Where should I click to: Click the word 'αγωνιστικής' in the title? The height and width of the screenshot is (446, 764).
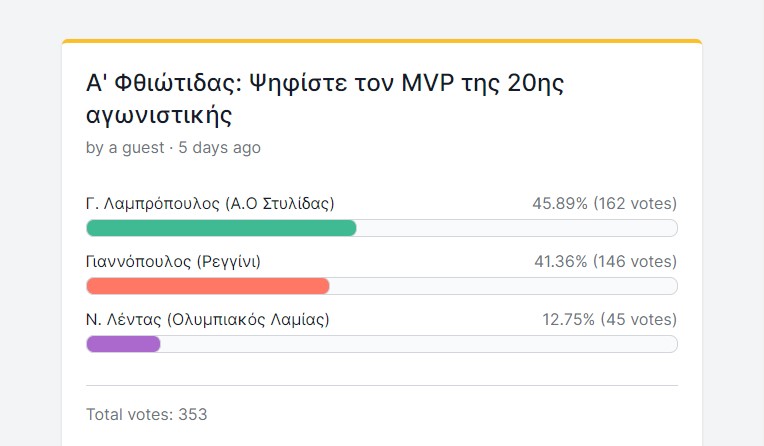point(159,116)
